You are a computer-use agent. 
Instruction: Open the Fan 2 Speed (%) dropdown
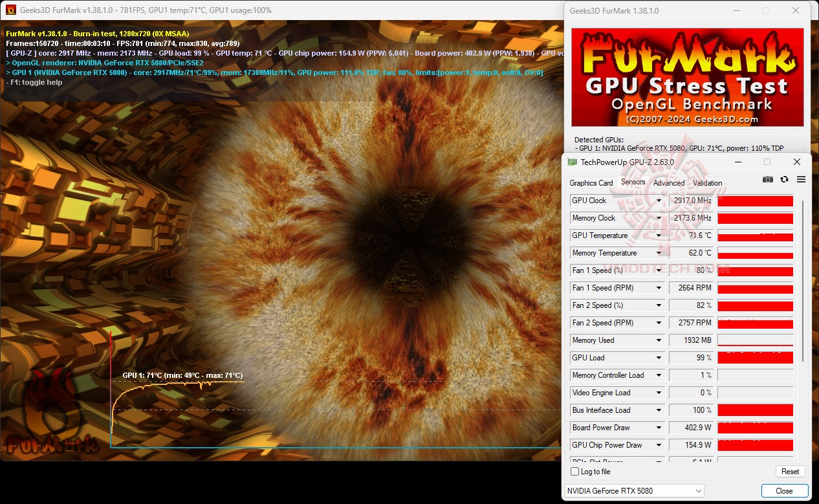coord(659,305)
